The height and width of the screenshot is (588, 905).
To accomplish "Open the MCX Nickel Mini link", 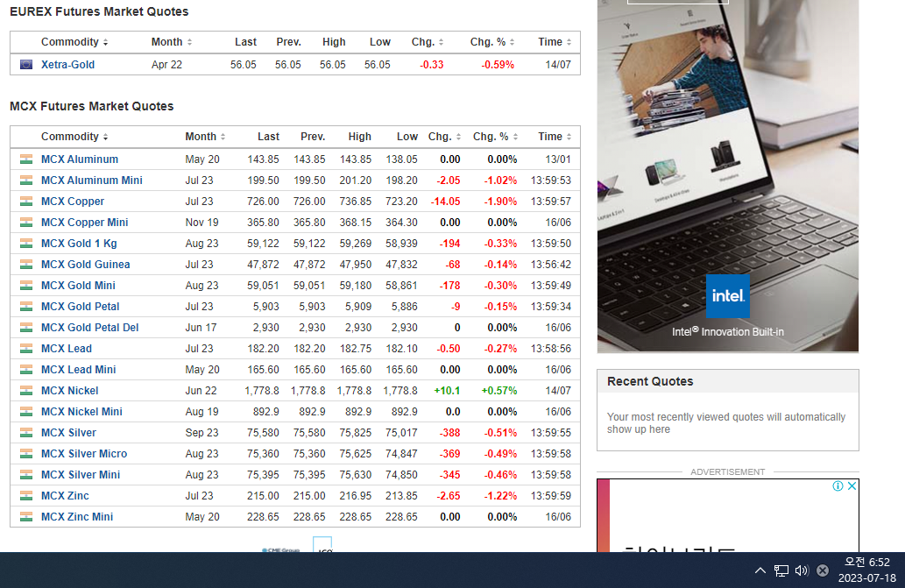I will (82, 412).
